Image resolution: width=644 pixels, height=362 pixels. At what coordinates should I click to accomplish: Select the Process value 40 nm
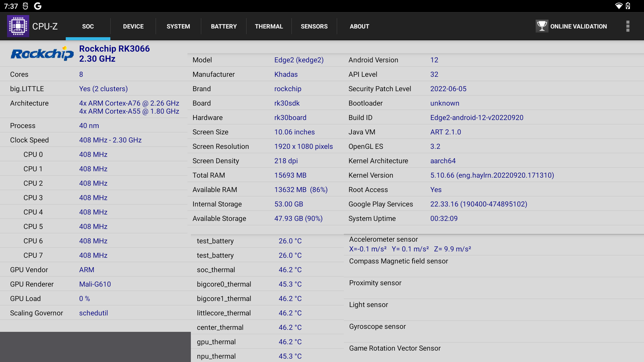coord(89,126)
